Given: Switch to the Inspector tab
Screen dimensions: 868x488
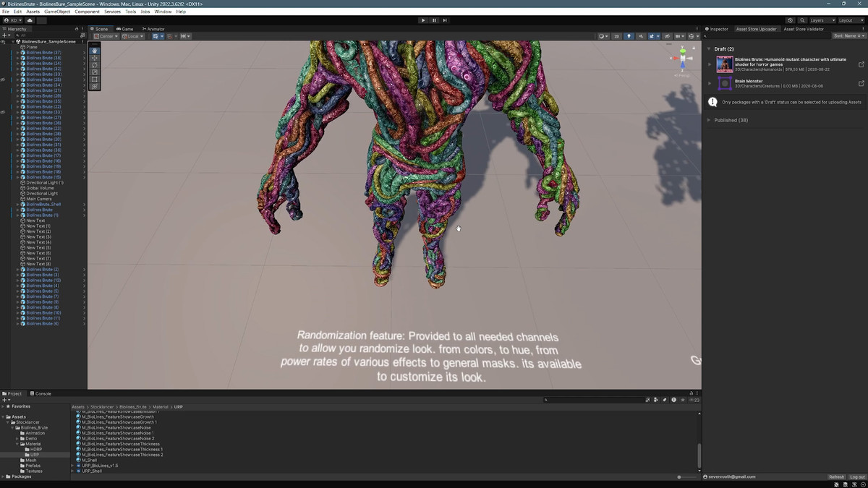Looking at the screenshot, I should click(717, 29).
